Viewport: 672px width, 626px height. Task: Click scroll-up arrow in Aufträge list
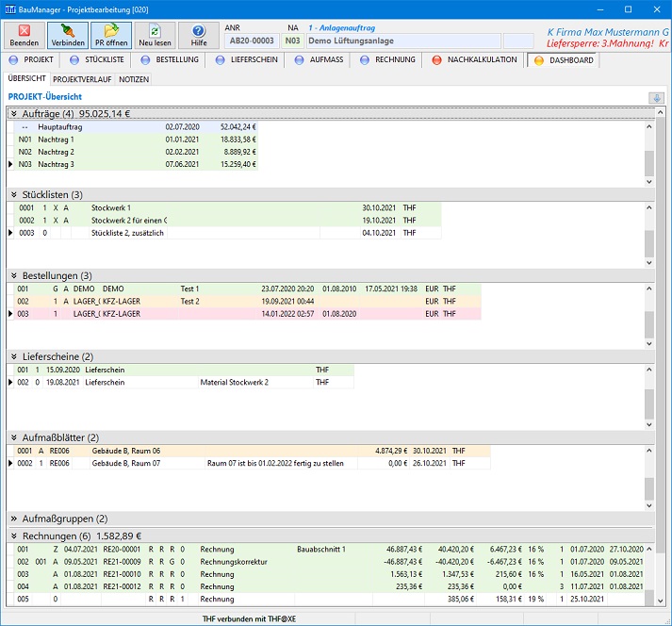(x=649, y=126)
